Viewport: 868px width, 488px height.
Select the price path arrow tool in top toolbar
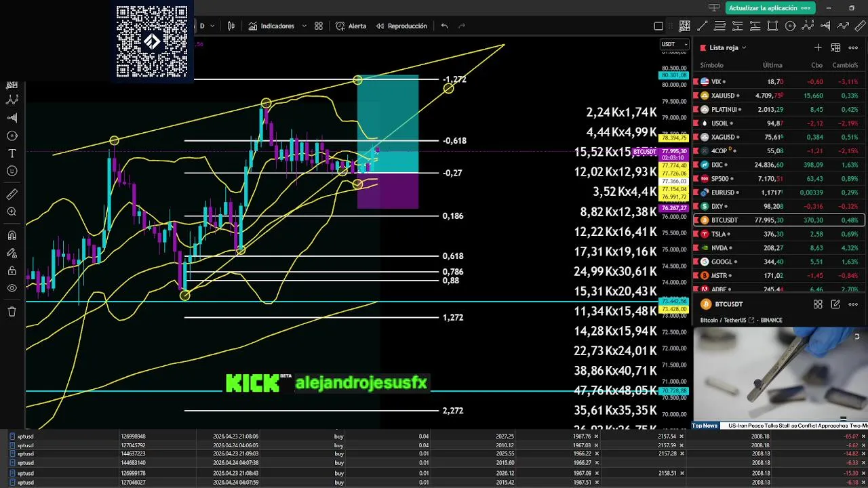(x=843, y=26)
